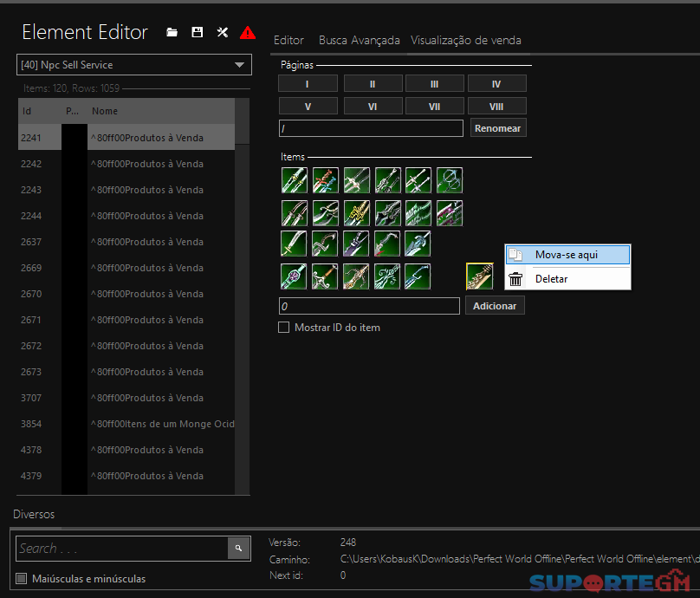Image resolution: width=700 pixels, height=598 pixels.
Task: Select row with Id 2637
Action: click(126, 242)
